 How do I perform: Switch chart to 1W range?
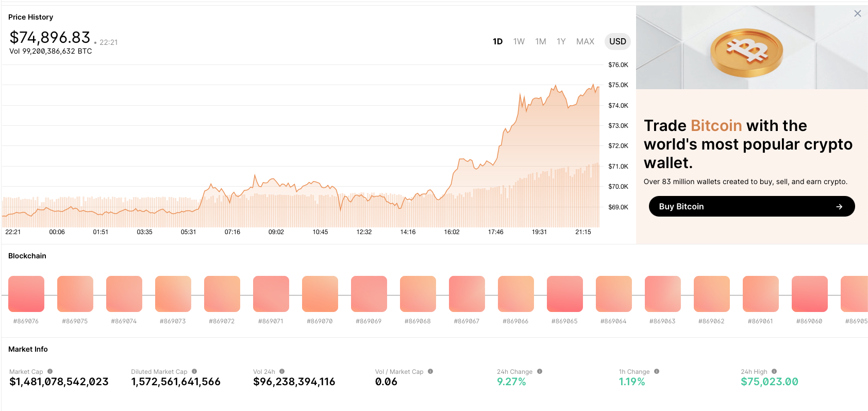(519, 41)
